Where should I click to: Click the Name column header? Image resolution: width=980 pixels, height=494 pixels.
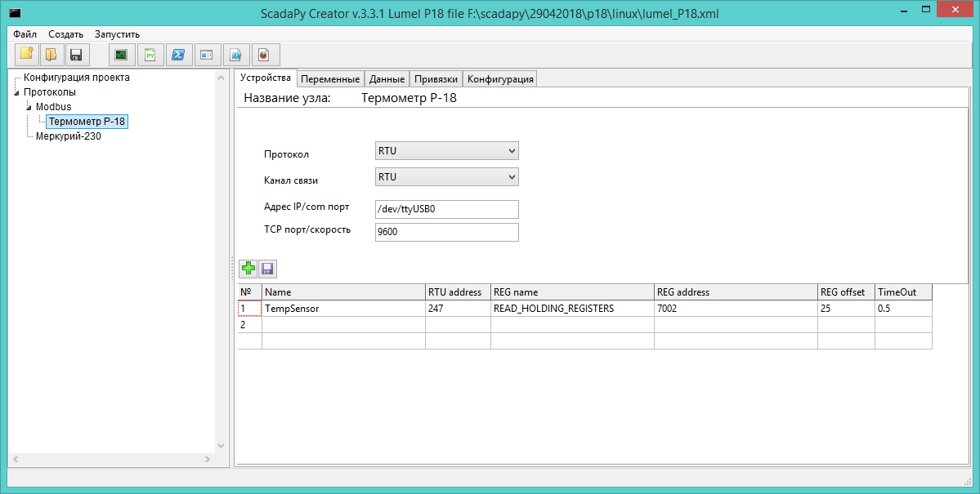pos(344,292)
